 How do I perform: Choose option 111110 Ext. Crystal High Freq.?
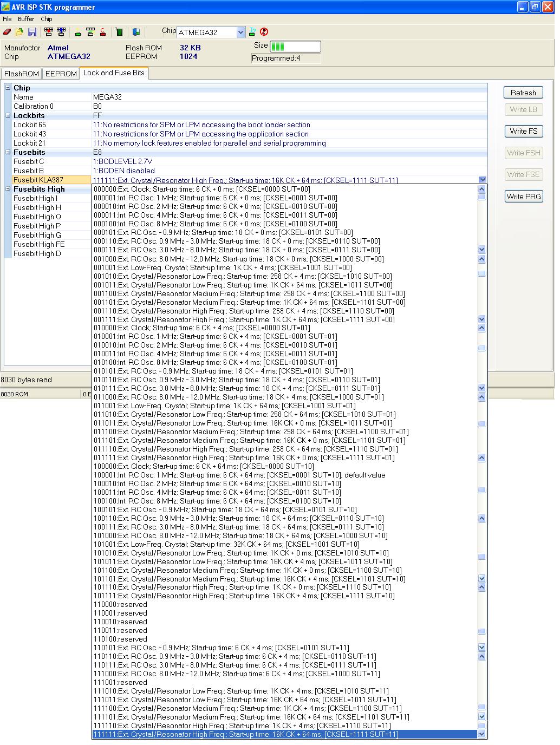coord(285,726)
